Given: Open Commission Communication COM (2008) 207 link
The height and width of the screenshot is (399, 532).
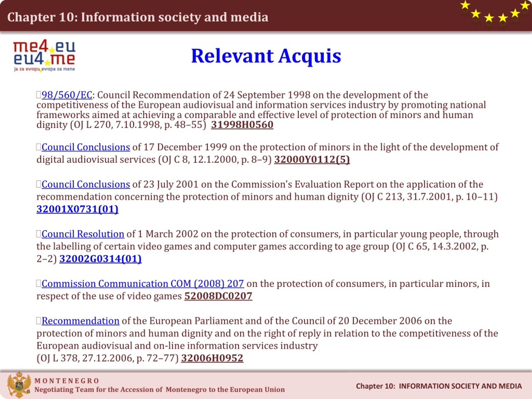Looking at the screenshot, I should point(143,284).
